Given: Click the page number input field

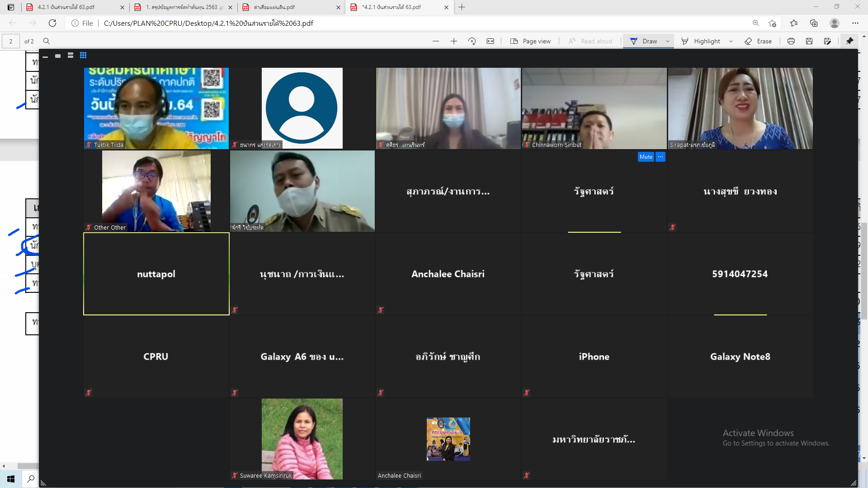Looking at the screenshot, I should pos(11,41).
